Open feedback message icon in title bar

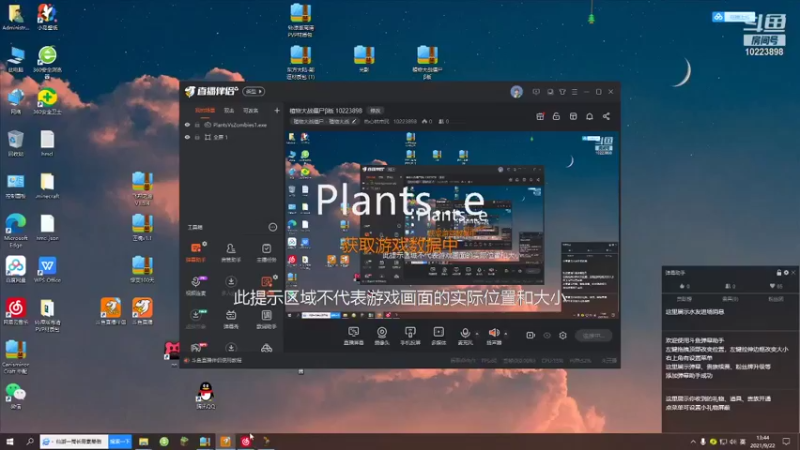[536, 92]
